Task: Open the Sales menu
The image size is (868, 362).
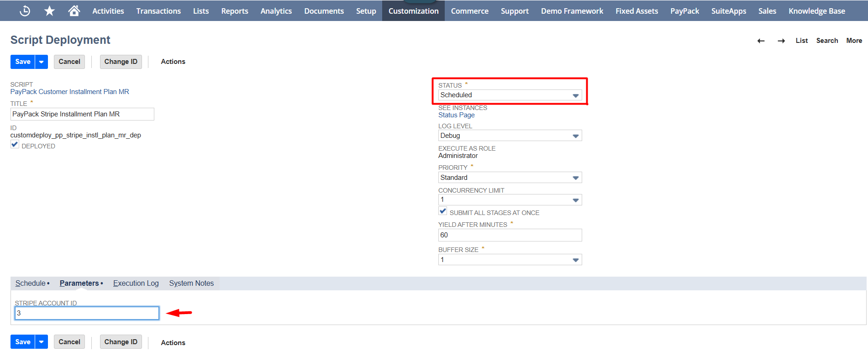Action: (767, 11)
